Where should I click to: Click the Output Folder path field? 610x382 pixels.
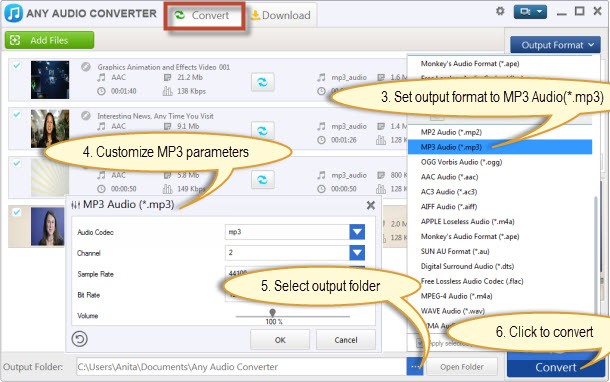coord(241,367)
